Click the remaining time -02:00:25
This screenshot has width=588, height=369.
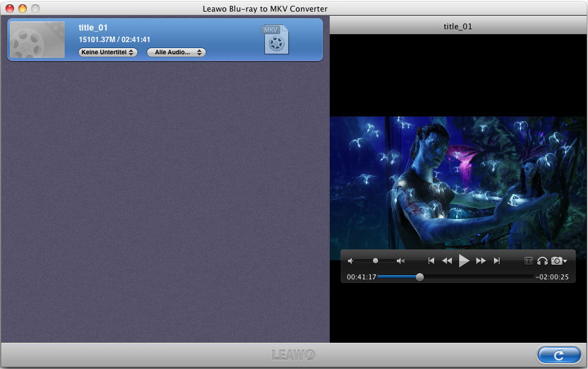pyautogui.click(x=552, y=277)
